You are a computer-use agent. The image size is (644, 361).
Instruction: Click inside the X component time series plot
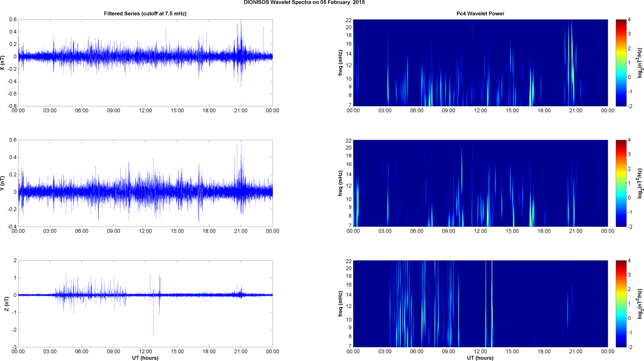145,63
